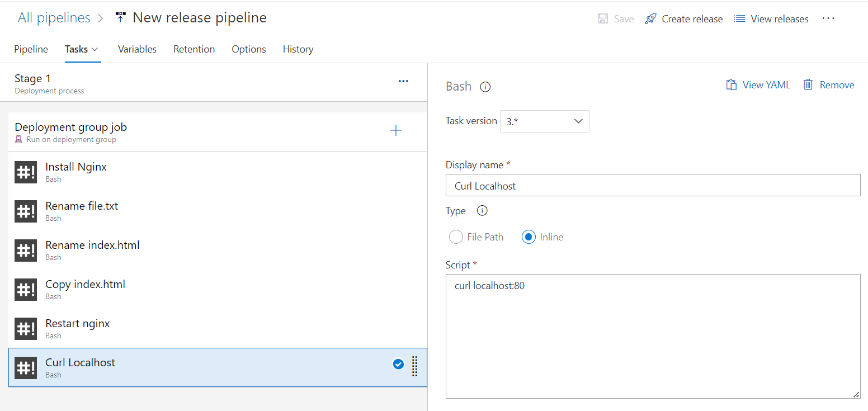This screenshot has width=868, height=411.
Task: Click the info icon next to Type
Action: pyautogui.click(x=482, y=211)
